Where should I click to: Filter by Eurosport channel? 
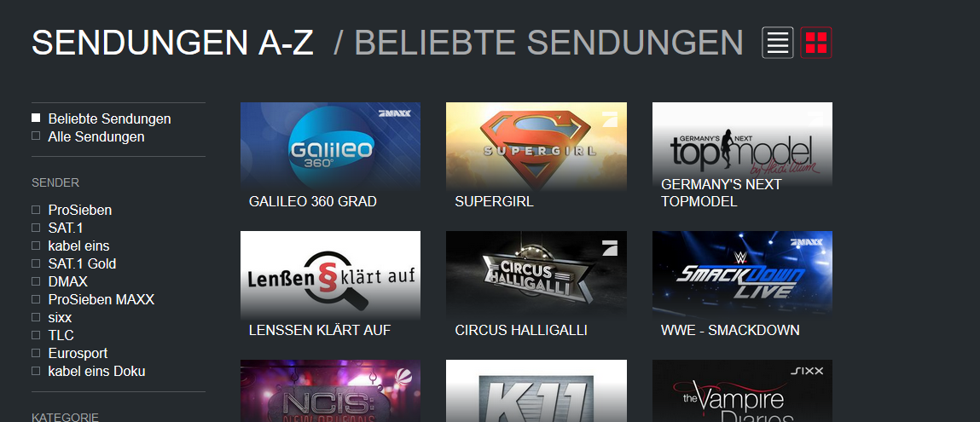(70, 353)
